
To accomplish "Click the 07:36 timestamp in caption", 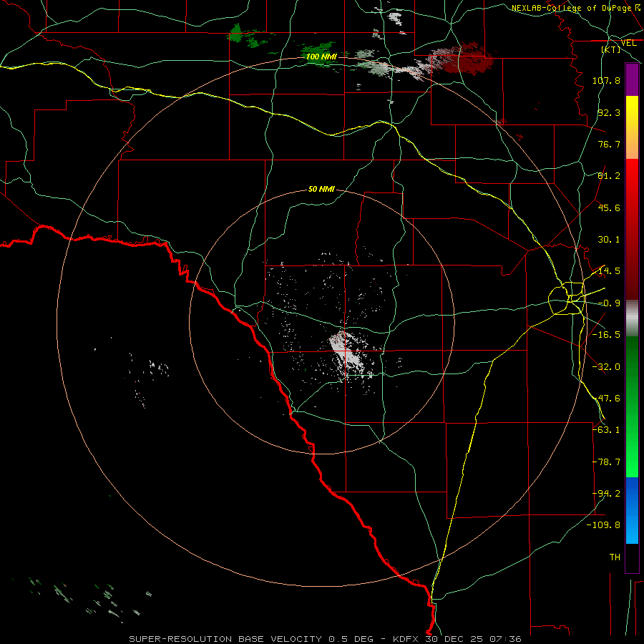I will click(506, 639).
